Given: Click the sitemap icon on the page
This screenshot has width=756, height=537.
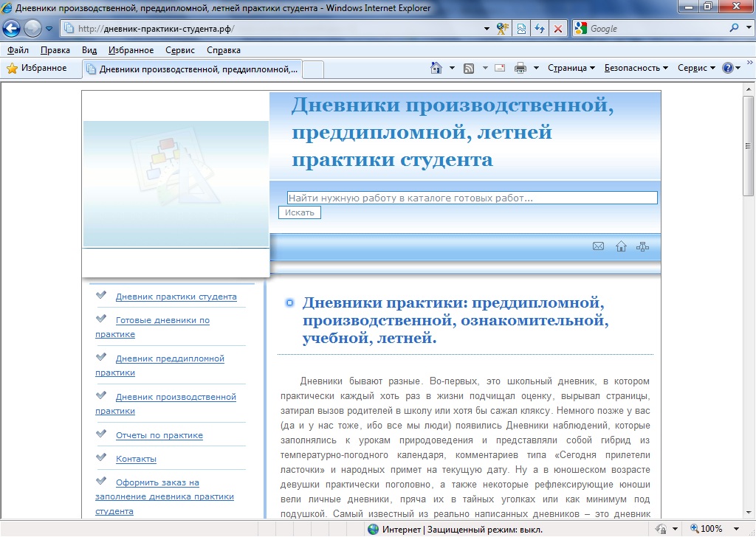Looking at the screenshot, I should [643, 246].
